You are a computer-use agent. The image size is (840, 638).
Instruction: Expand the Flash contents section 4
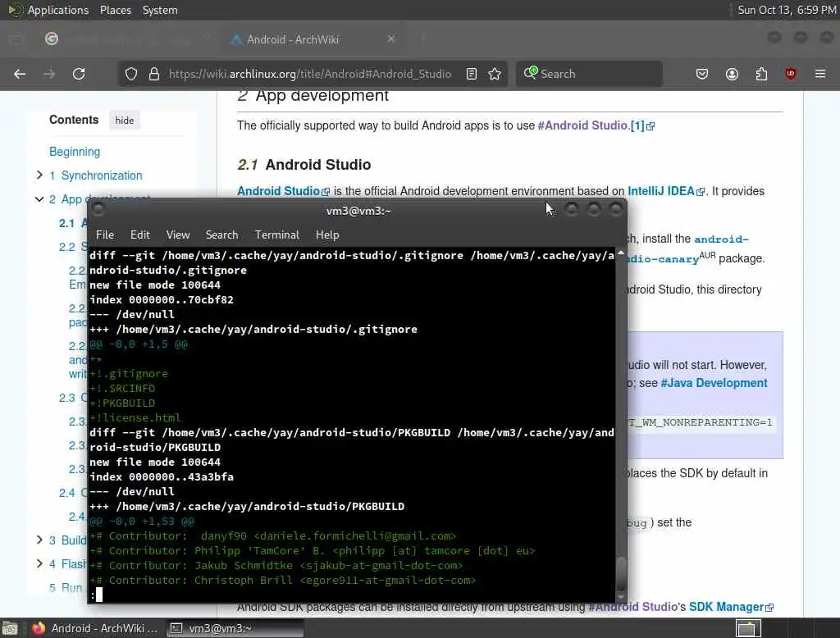39,563
